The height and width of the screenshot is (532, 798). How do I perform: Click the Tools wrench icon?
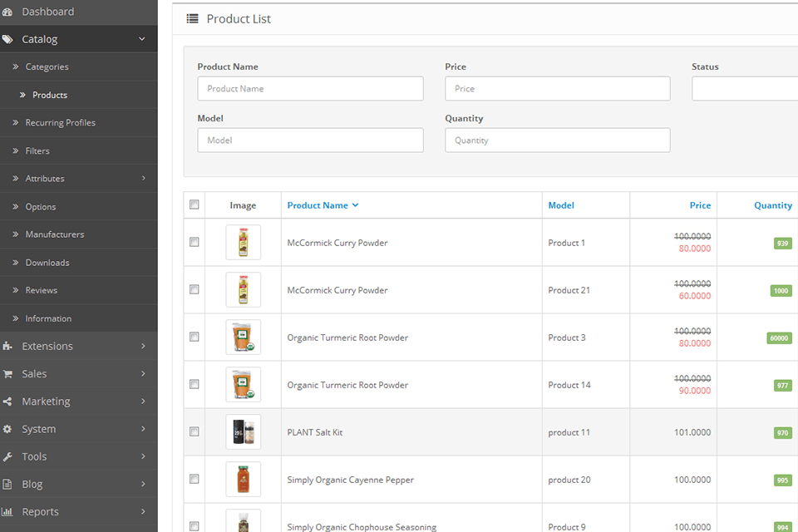point(7,456)
